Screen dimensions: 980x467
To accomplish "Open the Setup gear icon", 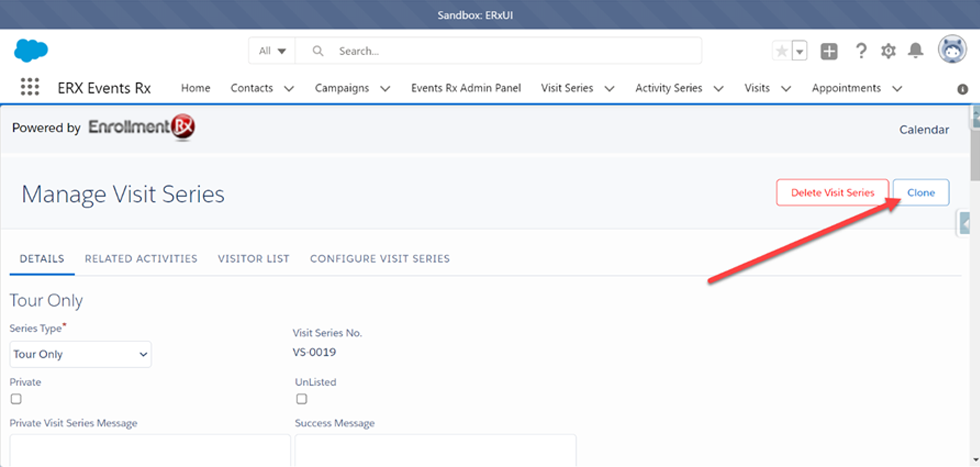I will point(888,52).
